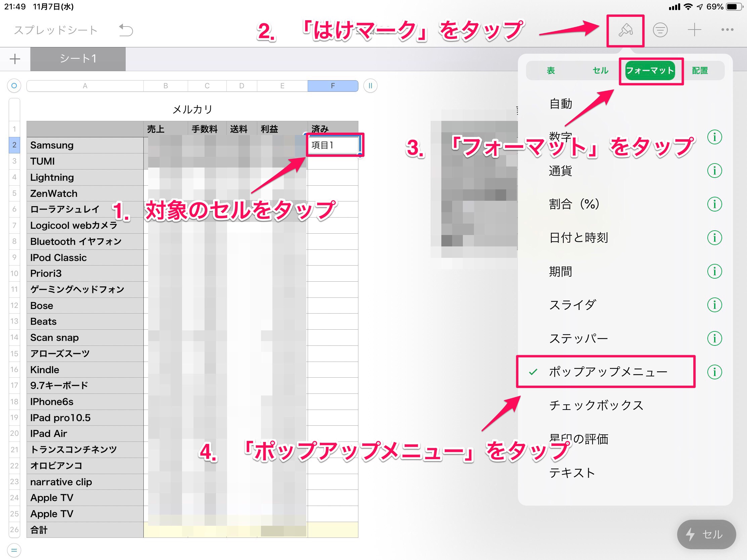Select the 手数料 header cell

[207, 129]
